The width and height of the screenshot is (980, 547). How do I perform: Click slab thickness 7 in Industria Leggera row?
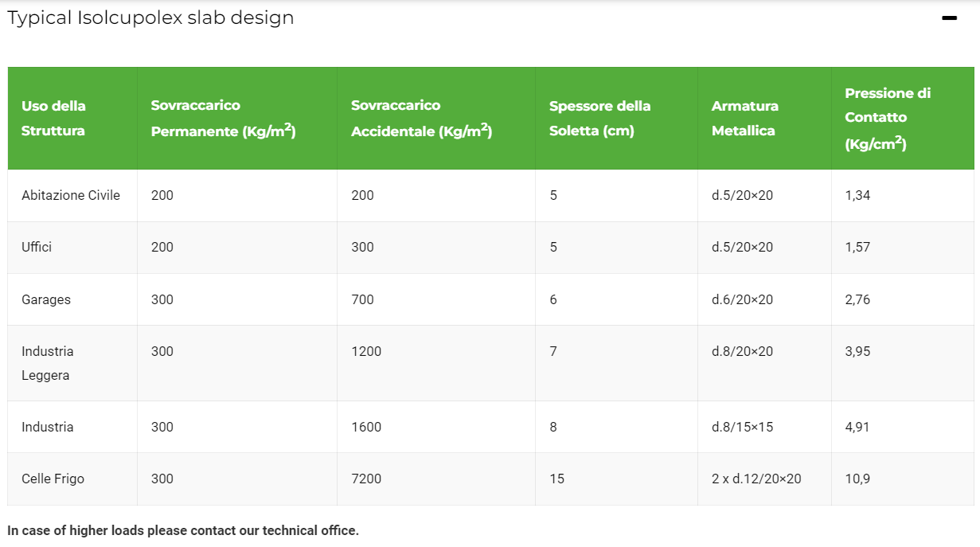pos(617,363)
